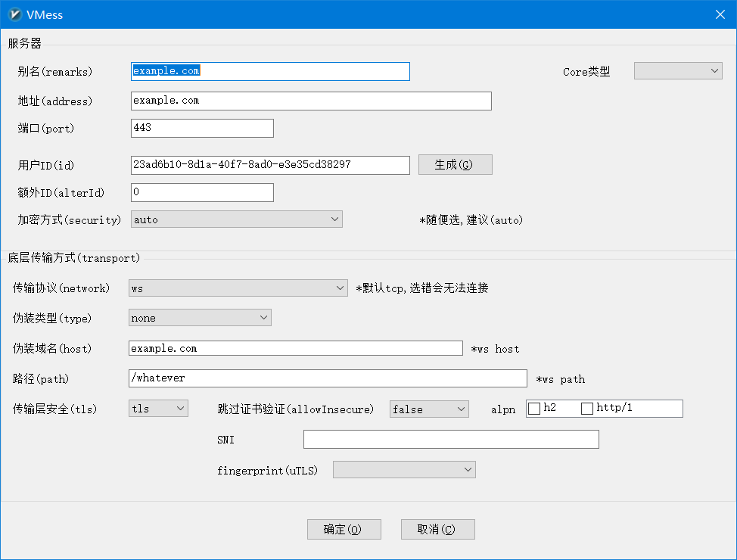The image size is (737, 560).
Task: Click the 额外ID(alterId) field showing 0
Action: coord(201,192)
